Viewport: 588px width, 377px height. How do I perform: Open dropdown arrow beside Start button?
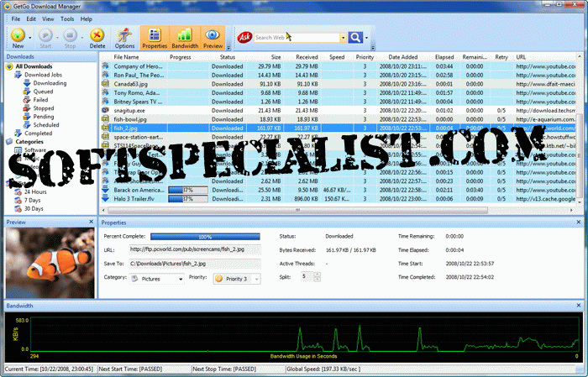57,38
